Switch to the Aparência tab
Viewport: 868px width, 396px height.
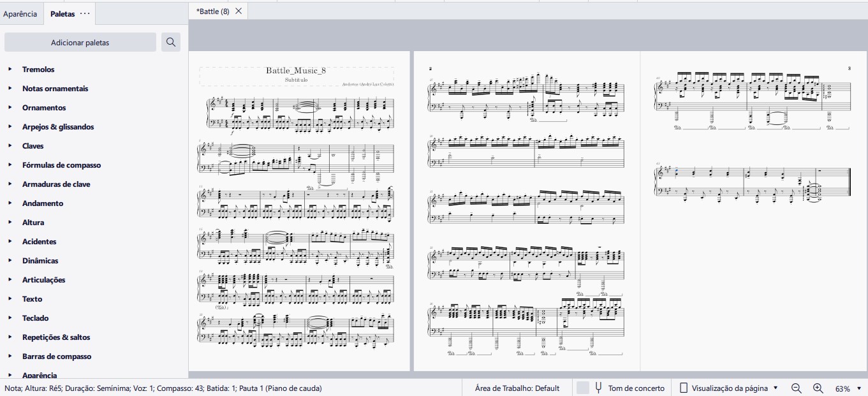coord(20,13)
